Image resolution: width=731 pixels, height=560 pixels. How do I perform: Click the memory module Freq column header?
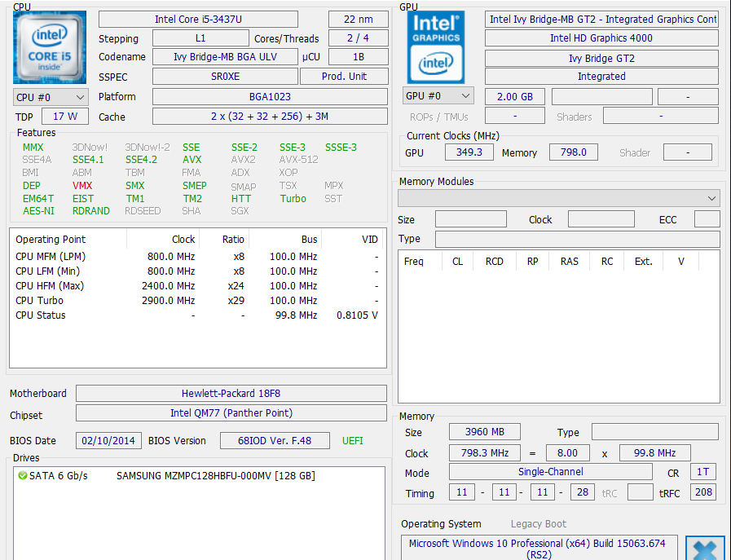(x=420, y=261)
